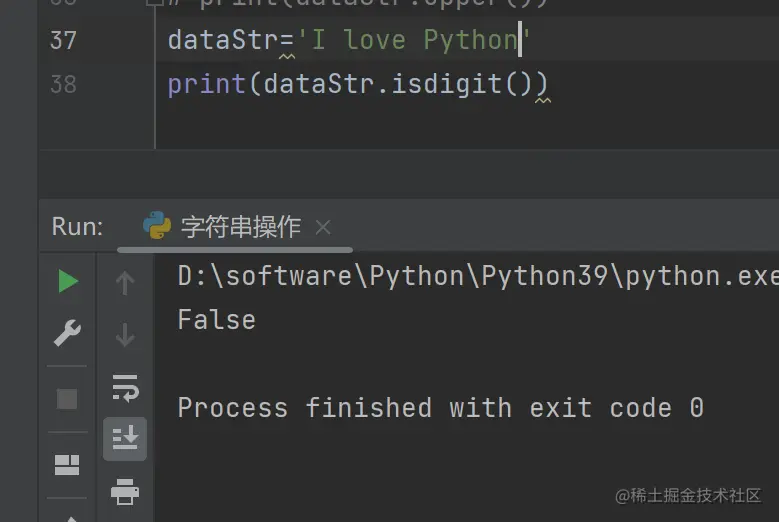Click line number 37 in gutter

pyautogui.click(x=63, y=40)
